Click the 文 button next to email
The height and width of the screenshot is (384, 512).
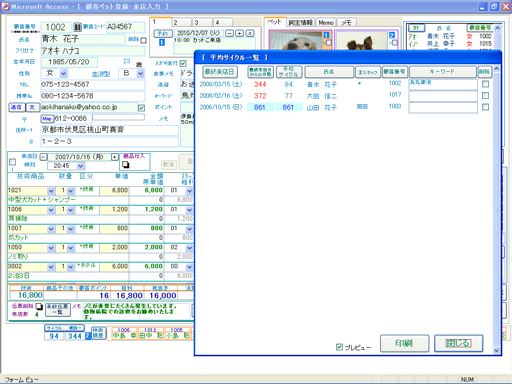tap(32, 107)
